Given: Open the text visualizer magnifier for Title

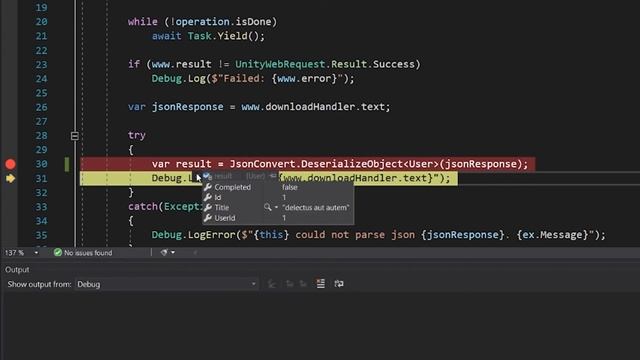Looking at the screenshot, I should click(x=267, y=207).
